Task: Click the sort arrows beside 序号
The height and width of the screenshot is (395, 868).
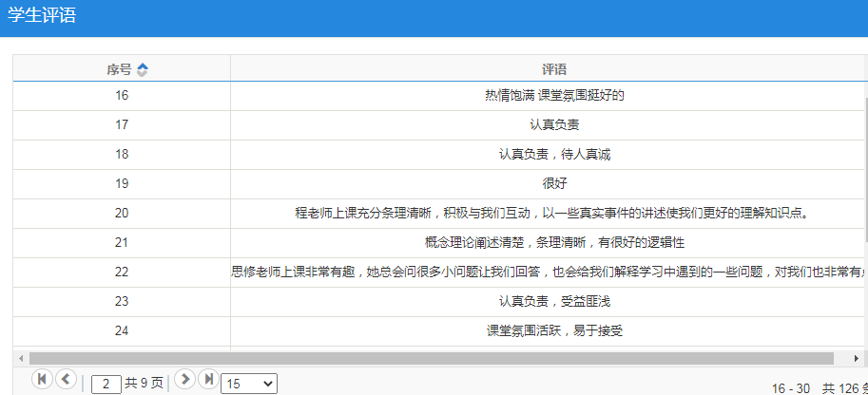Action: (143, 69)
